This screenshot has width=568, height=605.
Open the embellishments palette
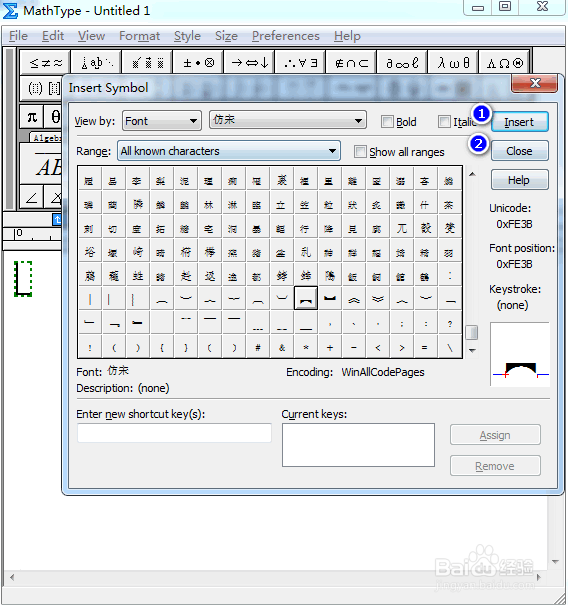click(x=147, y=63)
